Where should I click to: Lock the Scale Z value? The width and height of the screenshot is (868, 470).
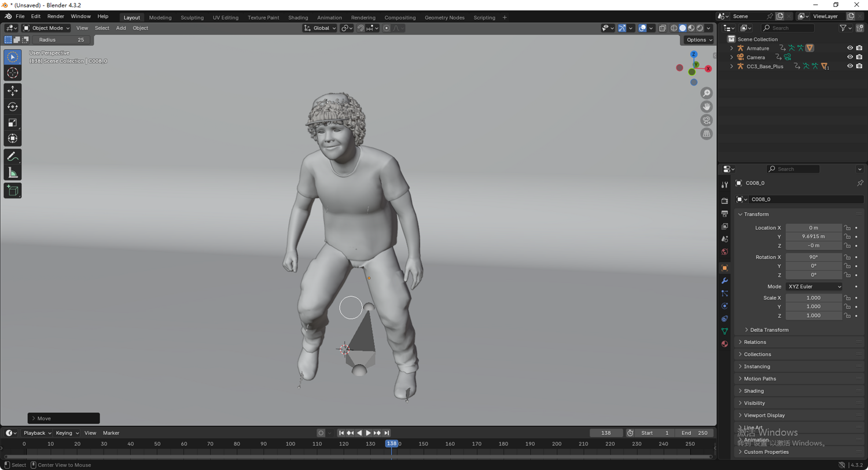pyautogui.click(x=847, y=316)
